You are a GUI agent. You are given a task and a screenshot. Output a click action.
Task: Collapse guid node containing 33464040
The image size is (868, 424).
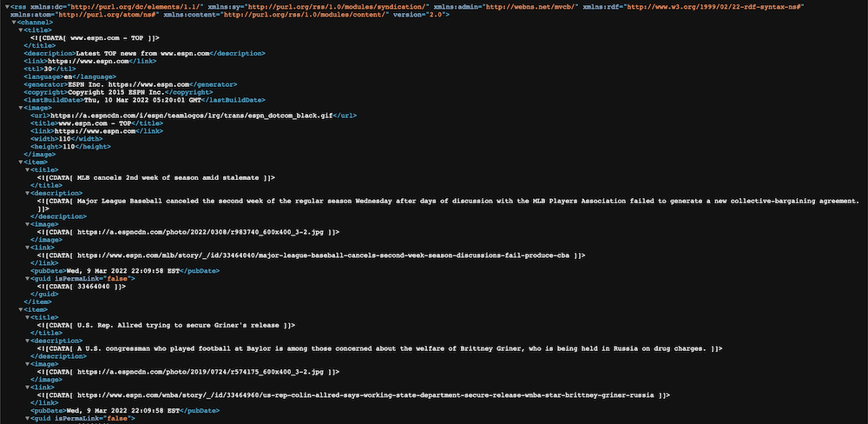(27, 278)
